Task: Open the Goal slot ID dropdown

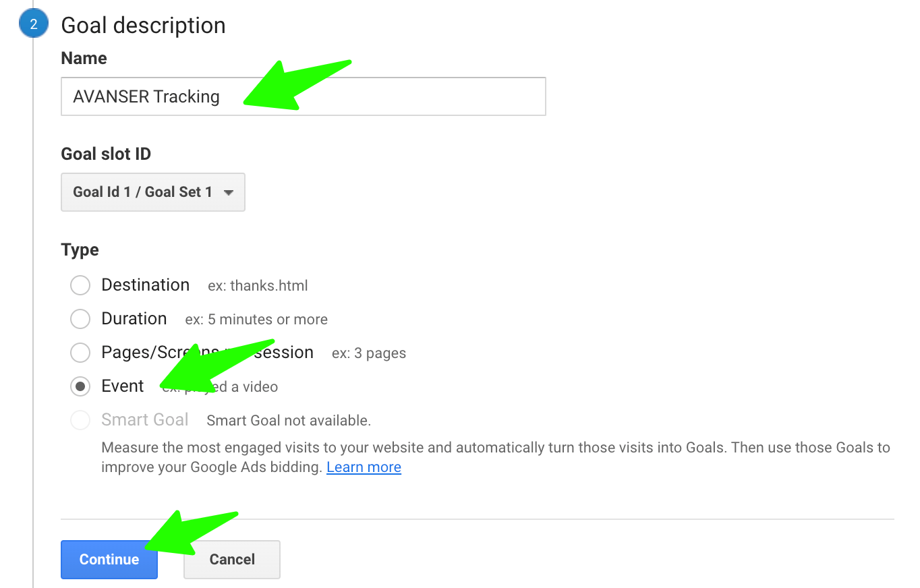Action: (153, 192)
